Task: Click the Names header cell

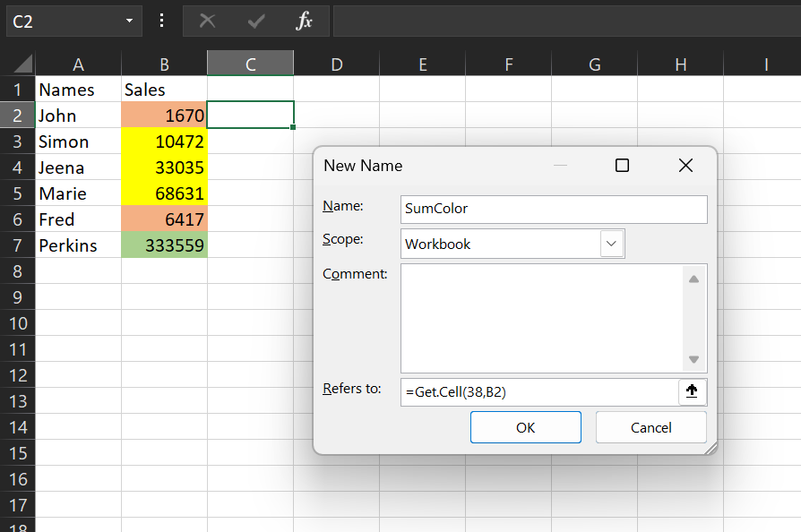Action: coord(78,90)
